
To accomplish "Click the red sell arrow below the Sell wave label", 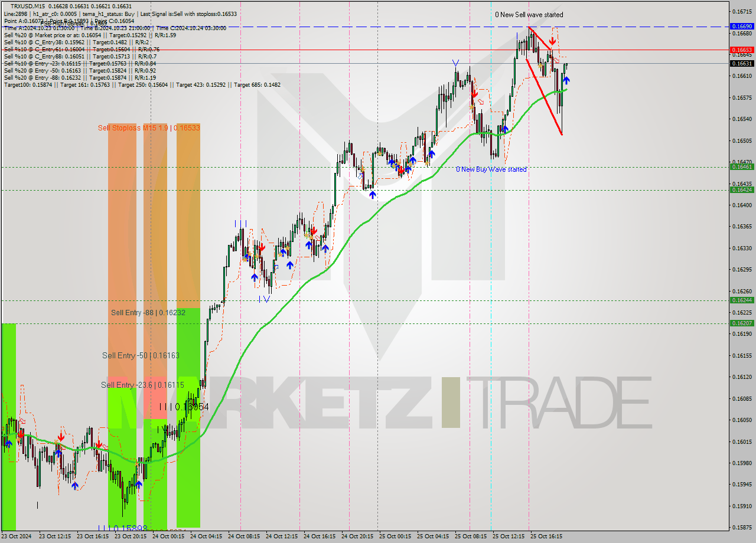I will tap(552, 41).
